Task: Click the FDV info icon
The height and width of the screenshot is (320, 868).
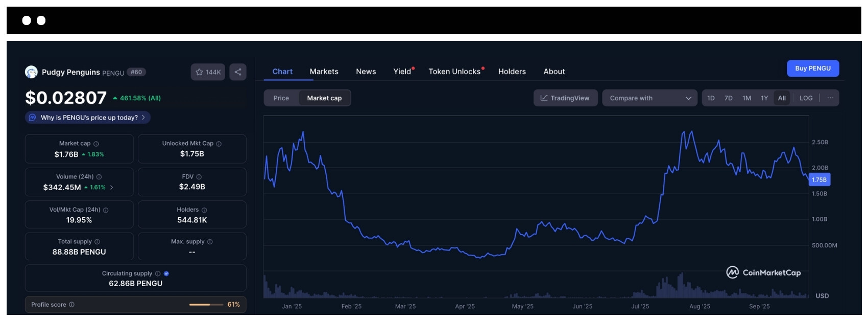Action: tap(199, 177)
